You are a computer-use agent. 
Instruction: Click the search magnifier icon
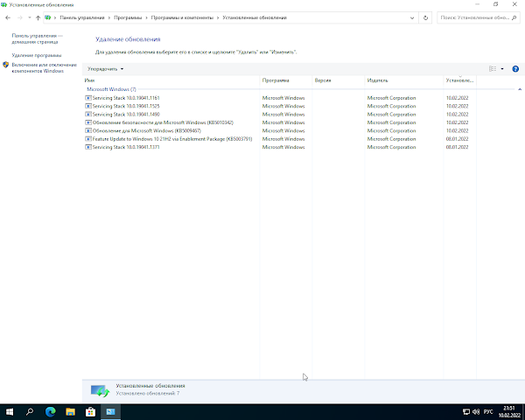pyautogui.click(x=514, y=17)
